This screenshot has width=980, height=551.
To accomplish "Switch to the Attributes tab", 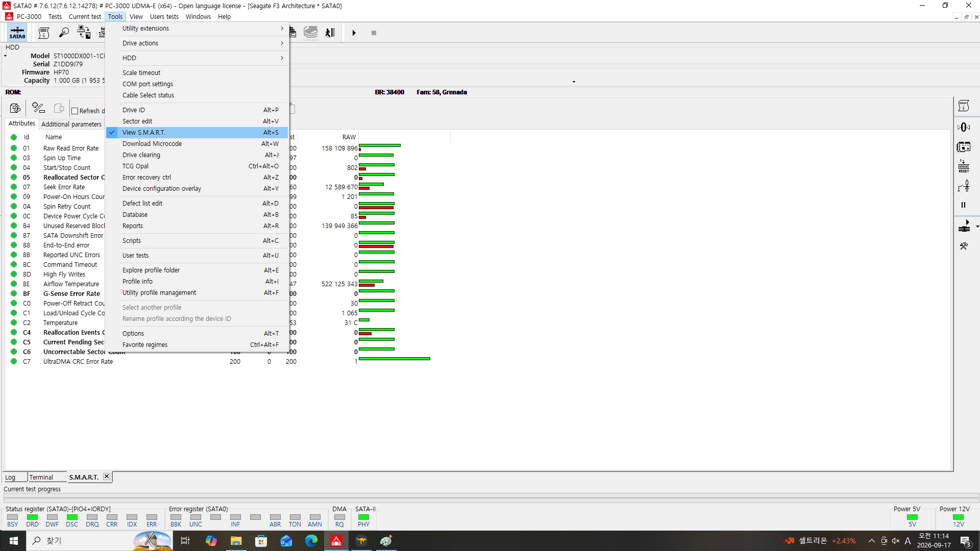I will pyautogui.click(x=22, y=123).
